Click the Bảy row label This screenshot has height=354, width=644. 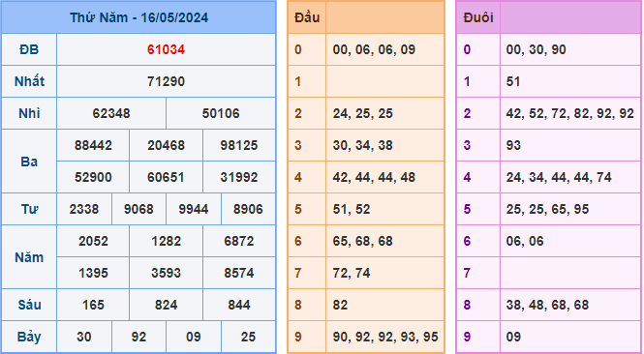[29, 338]
